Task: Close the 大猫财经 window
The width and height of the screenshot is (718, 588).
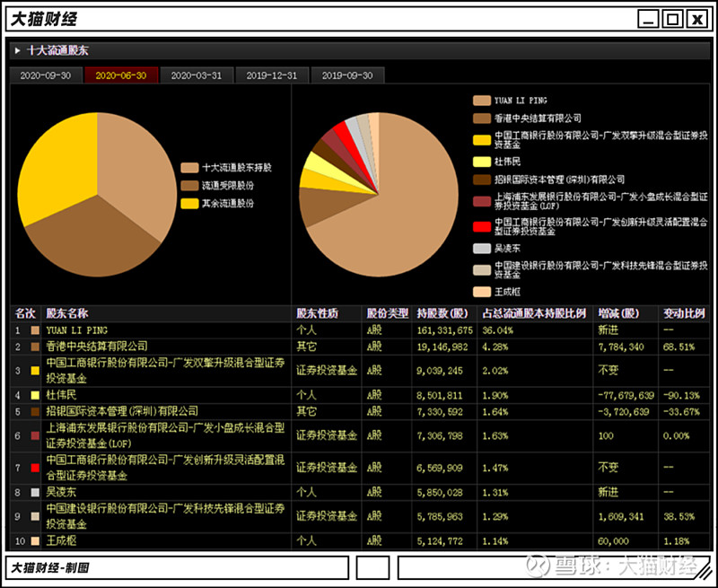Action: pyautogui.click(x=697, y=19)
